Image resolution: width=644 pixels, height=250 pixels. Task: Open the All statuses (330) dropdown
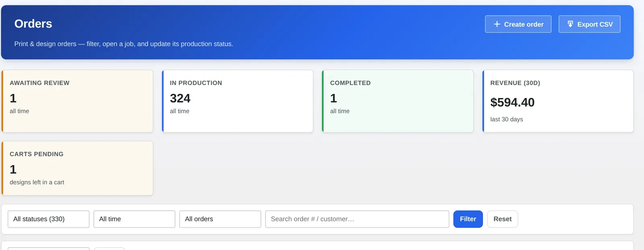48,219
